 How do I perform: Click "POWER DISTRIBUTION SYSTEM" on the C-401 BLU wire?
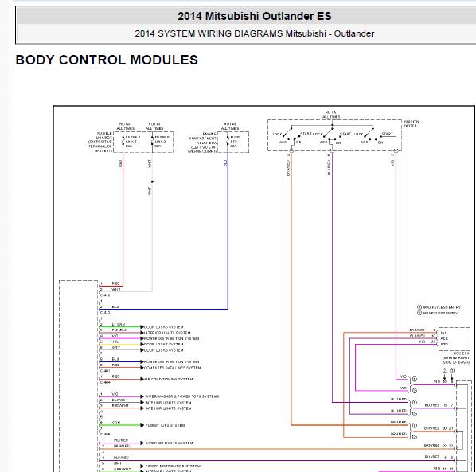point(171,362)
